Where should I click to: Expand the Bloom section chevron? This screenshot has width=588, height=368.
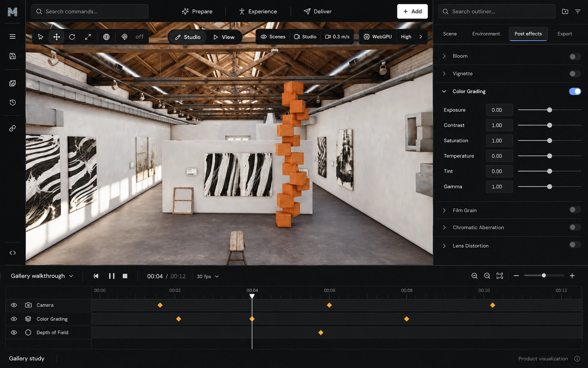coord(444,56)
